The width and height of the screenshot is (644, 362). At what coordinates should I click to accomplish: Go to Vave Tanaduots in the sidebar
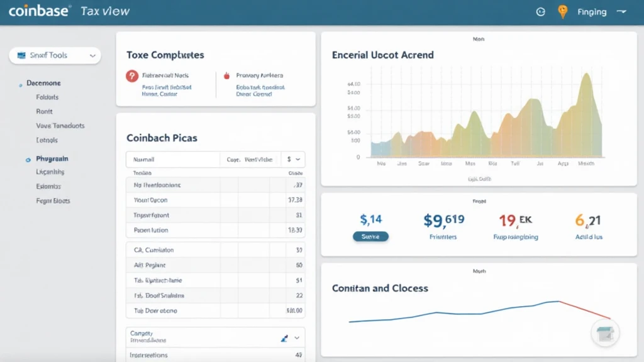coord(60,126)
